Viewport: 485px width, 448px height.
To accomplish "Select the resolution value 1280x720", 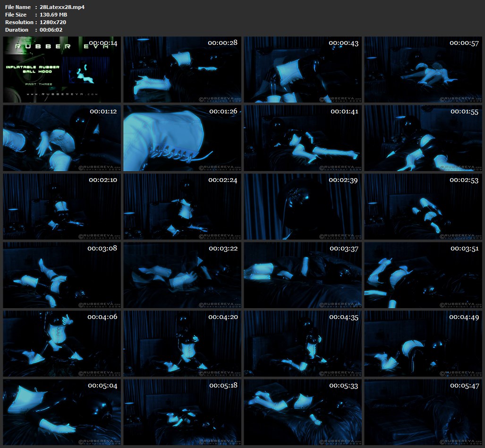I will pyautogui.click(x=53, y=22).
